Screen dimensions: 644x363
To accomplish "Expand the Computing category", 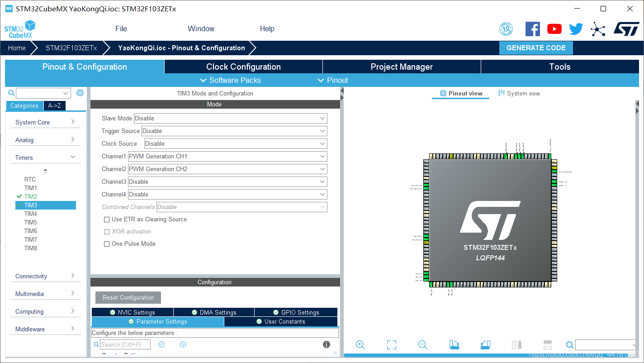I will (45, 311).
